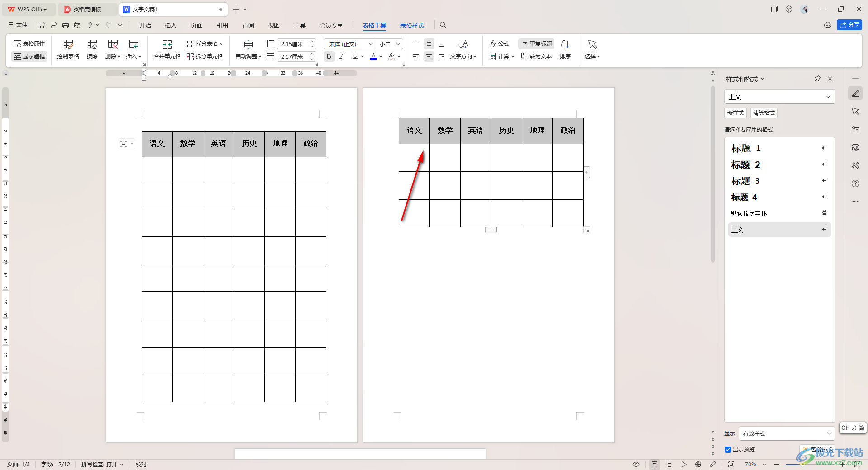Image resolution: width=868 pixels, height=470 pixels.
Task: Open the 文件 (File) menu
Action: (18, 25)
